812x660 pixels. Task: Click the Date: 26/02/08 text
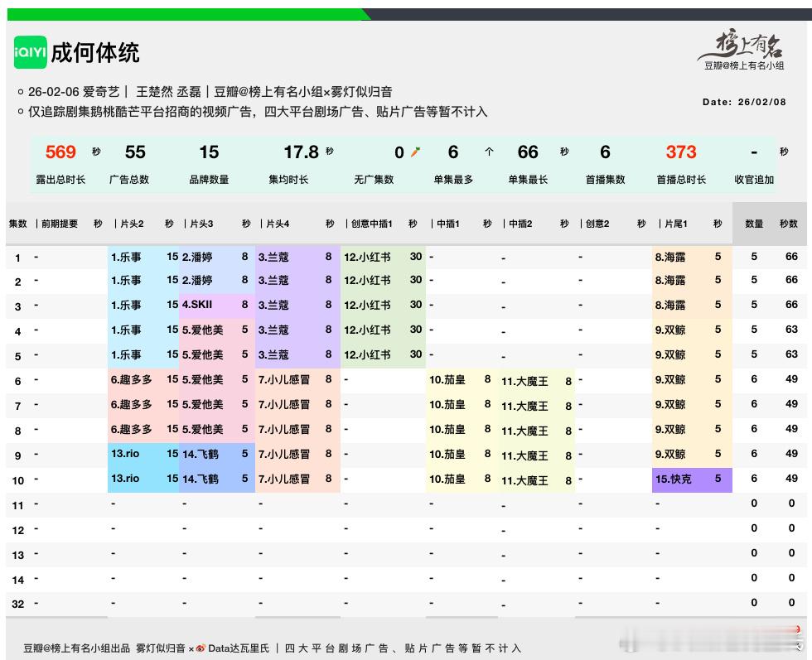pos(744,102)
